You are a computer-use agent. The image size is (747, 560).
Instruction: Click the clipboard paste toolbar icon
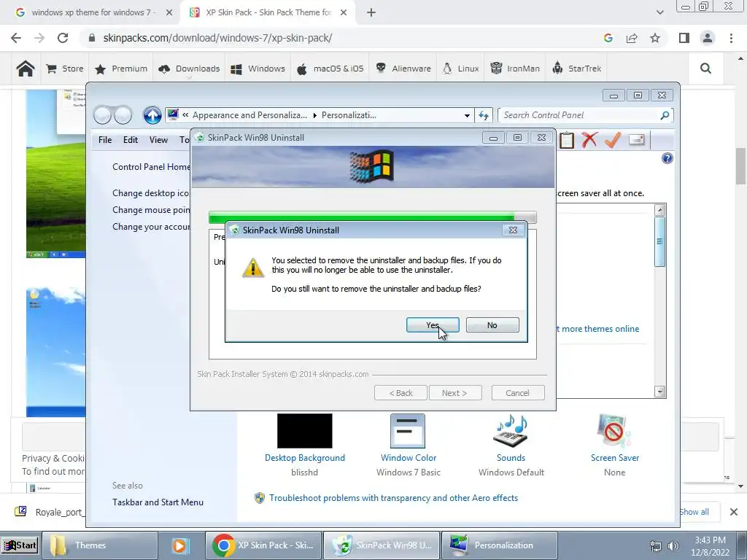tap(566, 140)
